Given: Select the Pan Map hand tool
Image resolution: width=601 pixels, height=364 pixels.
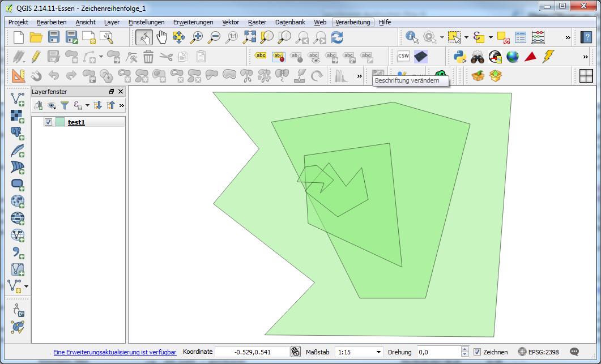Looking at the screenshot, I should tap(161, 37).
